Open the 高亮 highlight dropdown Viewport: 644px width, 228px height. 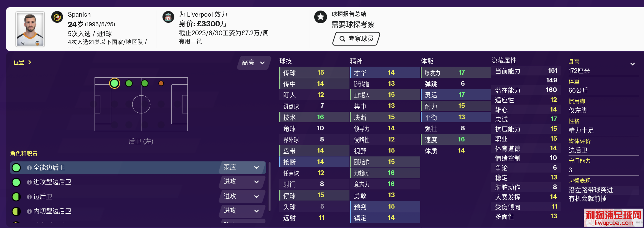point(253,63)
